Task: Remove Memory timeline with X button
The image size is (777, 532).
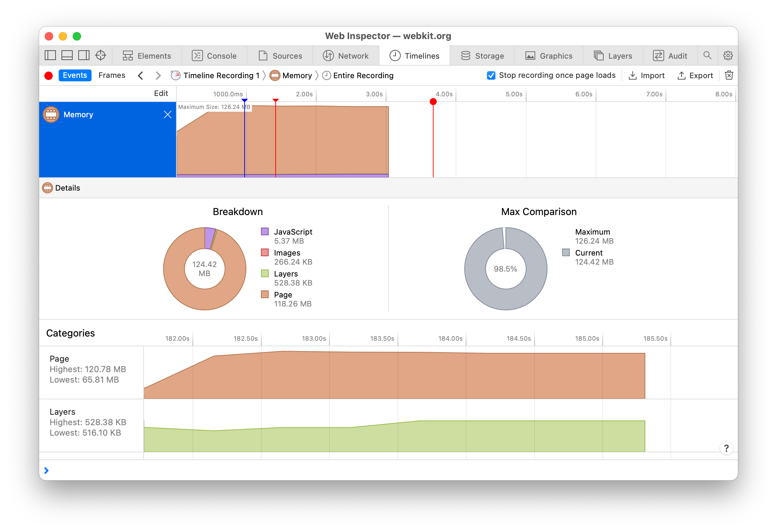Action: 168,114
